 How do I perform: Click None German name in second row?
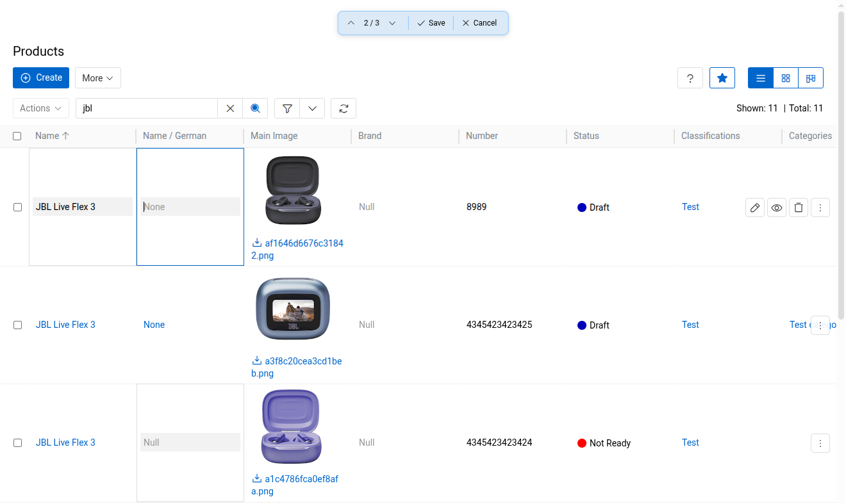(x=154, y=325)
